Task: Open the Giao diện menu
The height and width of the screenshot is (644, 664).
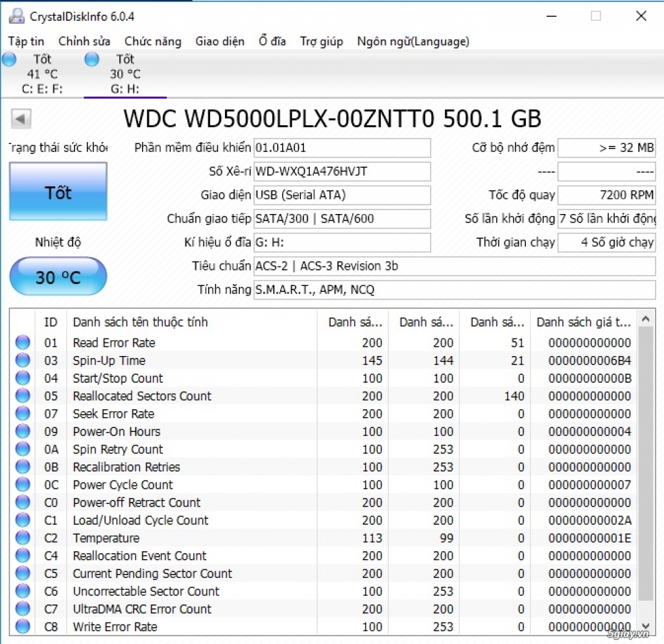Action: pos(220,41)
